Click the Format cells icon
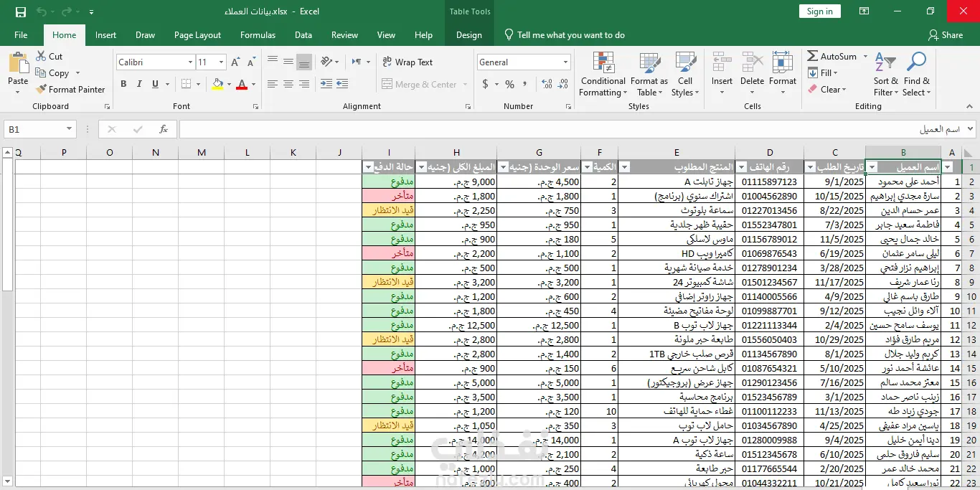 (x=783, y=62)
